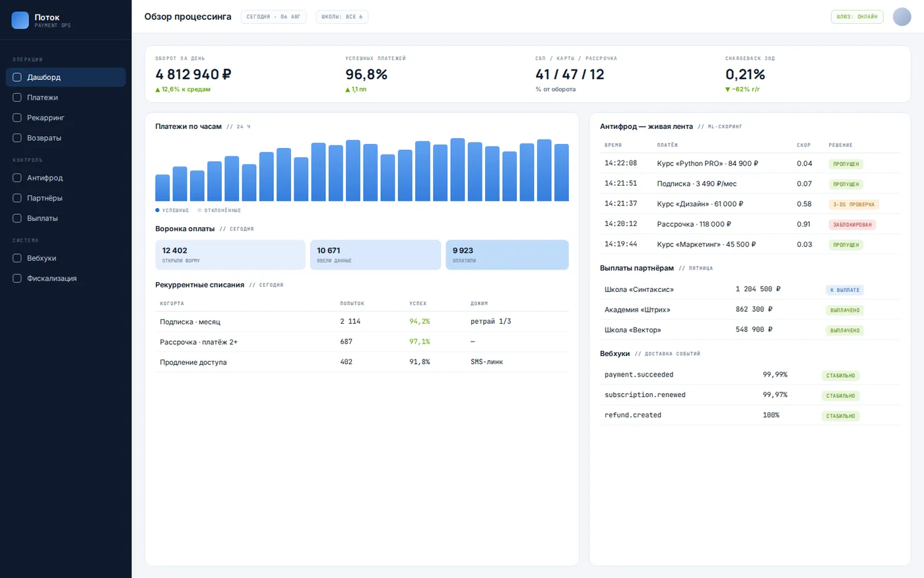Click the Поток logo icon
Viewport: 924px width, 578px height.
coord(20,20)
